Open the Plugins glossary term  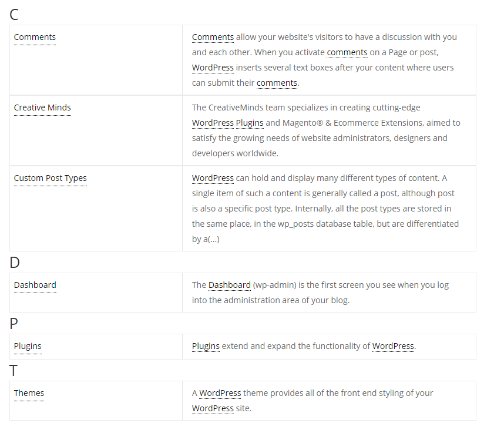tap(28, 347)
